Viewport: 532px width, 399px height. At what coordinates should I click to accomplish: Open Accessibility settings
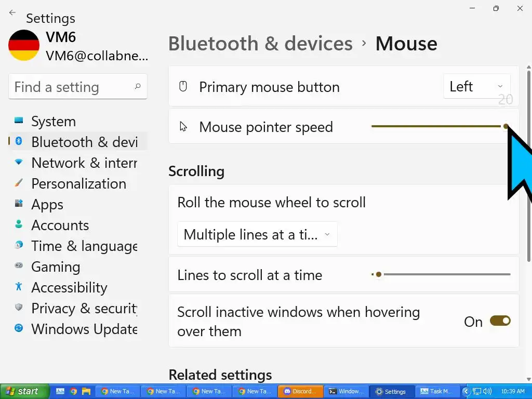point(78,287)
